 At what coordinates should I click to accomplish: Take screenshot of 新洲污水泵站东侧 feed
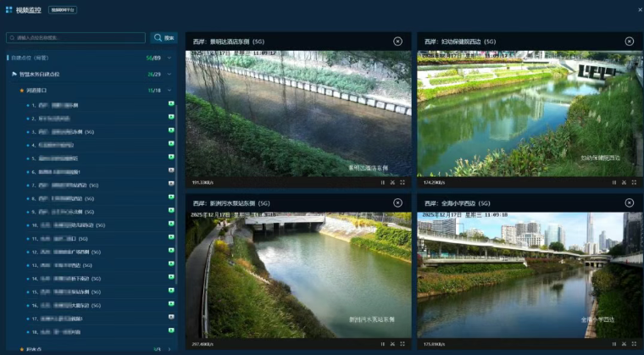click(392, 344)
